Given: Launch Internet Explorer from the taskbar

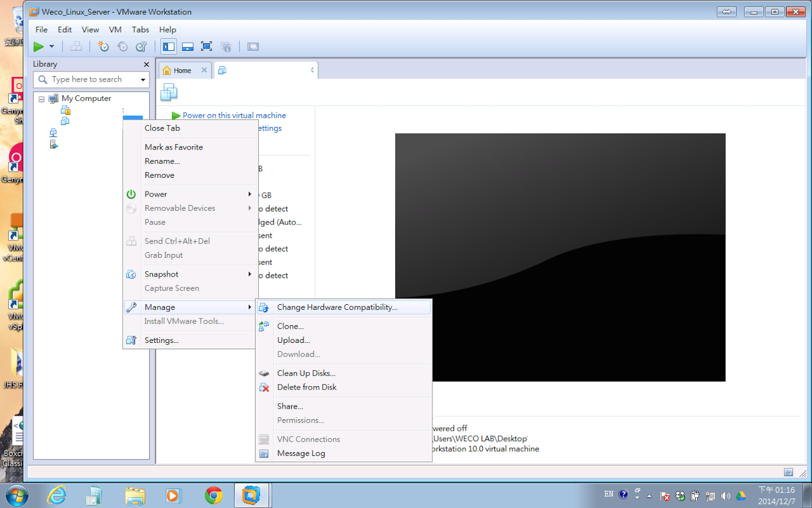Looking at the screenshot, I should tap(57, 495).
